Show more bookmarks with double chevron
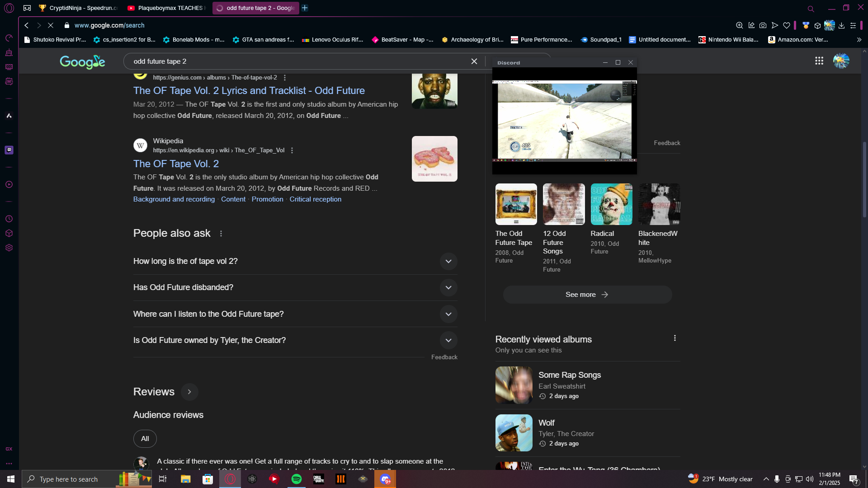Image resolution: width=868 pixels, height=488 pixels. pos(859,40)
